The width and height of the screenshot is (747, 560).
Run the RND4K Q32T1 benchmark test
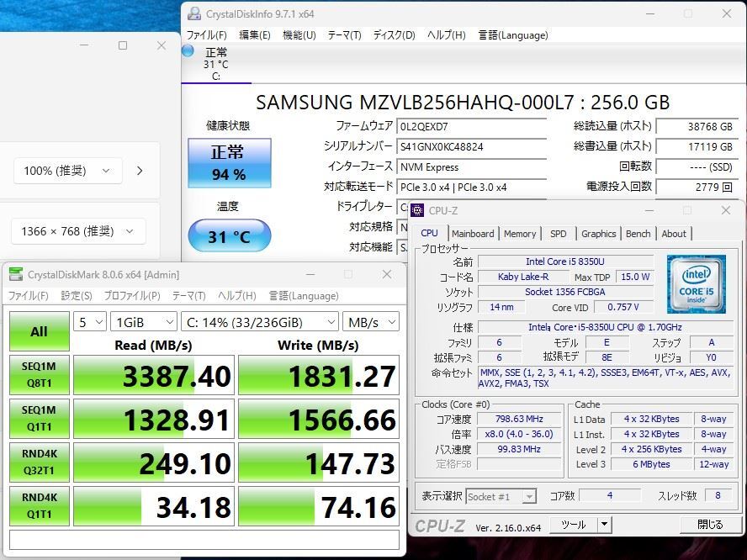[39, 462]
